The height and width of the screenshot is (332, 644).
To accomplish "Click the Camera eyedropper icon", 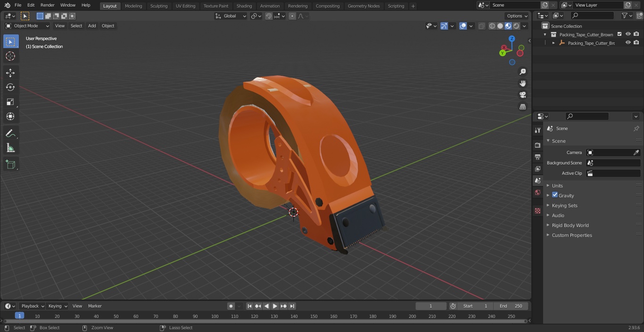I will pos(636,153).
